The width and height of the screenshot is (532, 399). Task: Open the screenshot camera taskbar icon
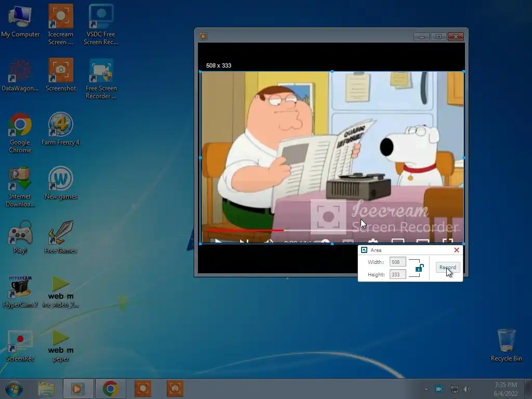(x=175, y=389)
